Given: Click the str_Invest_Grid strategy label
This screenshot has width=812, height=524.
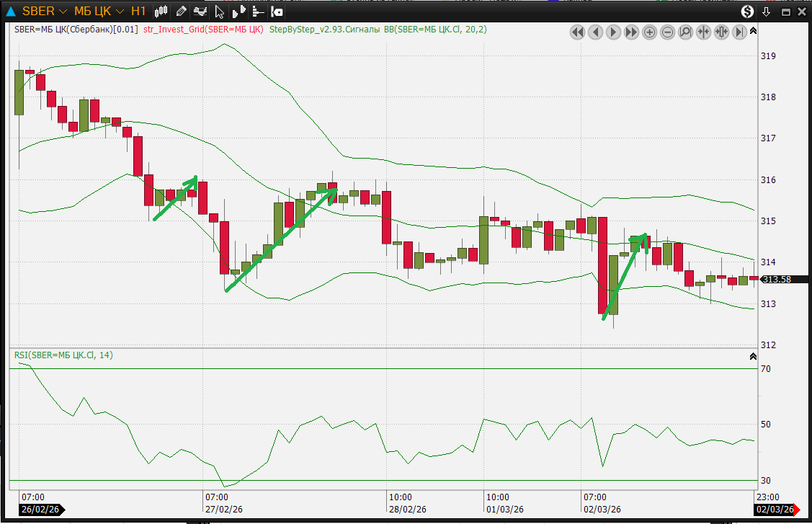Looking at the screenshot, I should click(203, 30).
